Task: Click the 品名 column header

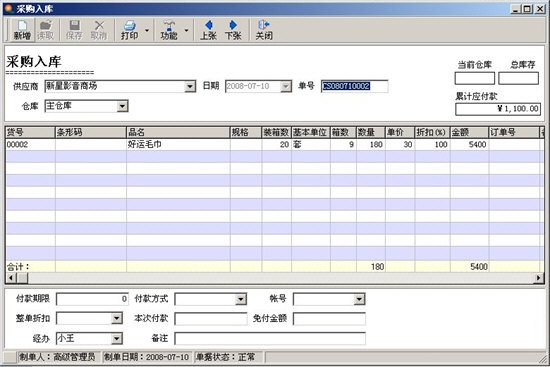Action: coord(178,132)
